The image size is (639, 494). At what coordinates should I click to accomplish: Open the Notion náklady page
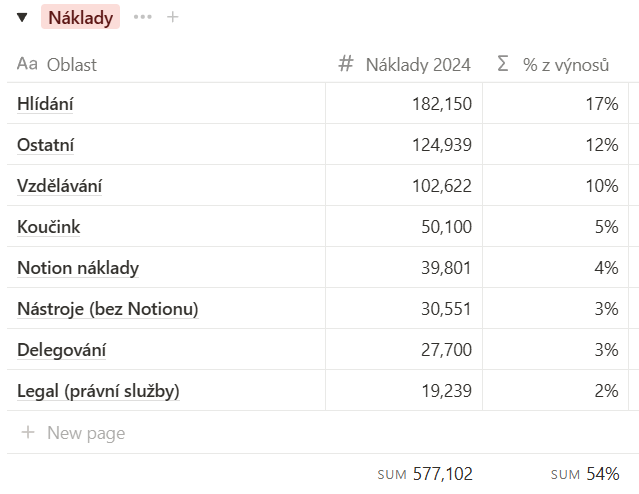tap(78, 268)
